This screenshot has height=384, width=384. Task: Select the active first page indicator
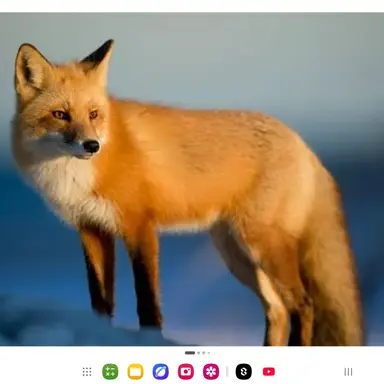pyautogui.click(x=190, y=353)
